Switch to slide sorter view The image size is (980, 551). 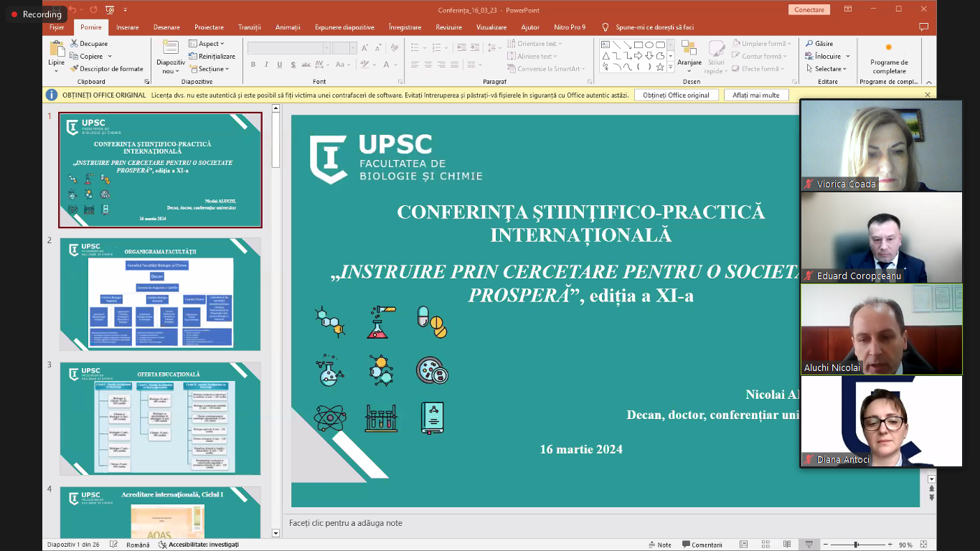tap(765, 545)
